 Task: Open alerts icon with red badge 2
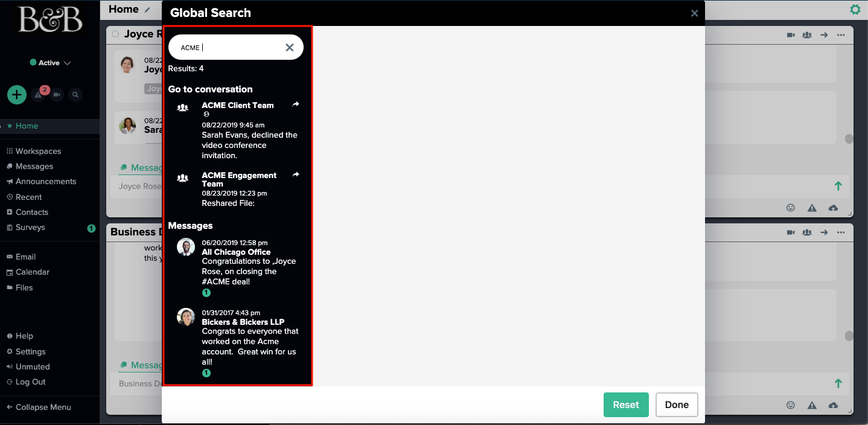click(x=39, y=94)
